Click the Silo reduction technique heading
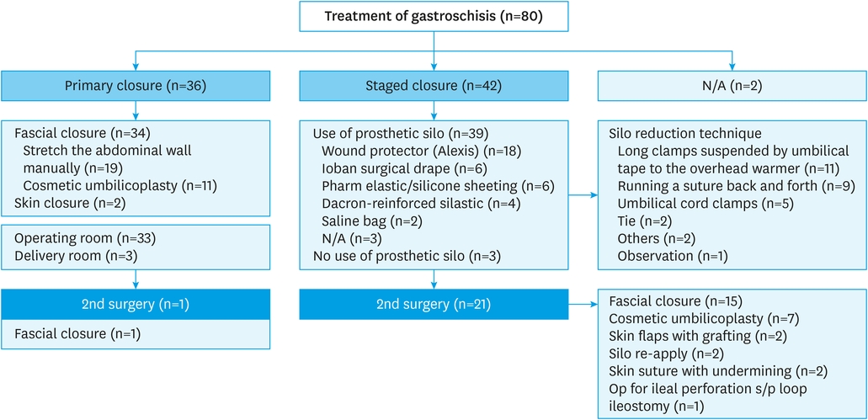This screenshot has height=420, width=868. pyautogui.click(x=680, y=133)
